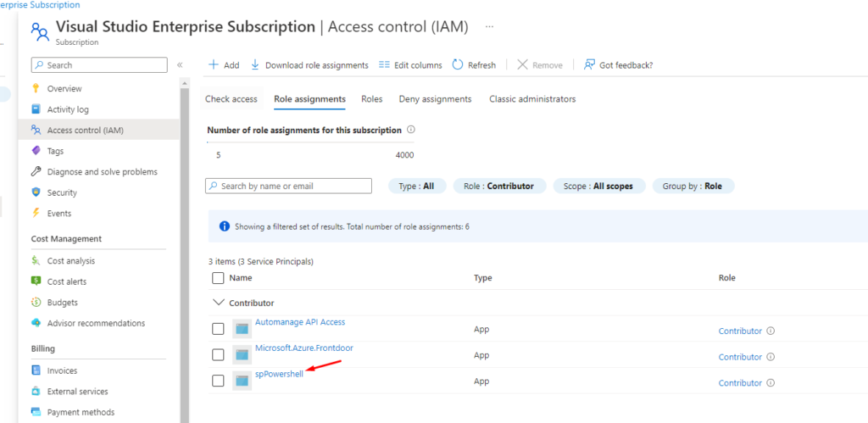The image size is (868, 423).
Task: Click the Edit columns icon
Action: (384, 64)
